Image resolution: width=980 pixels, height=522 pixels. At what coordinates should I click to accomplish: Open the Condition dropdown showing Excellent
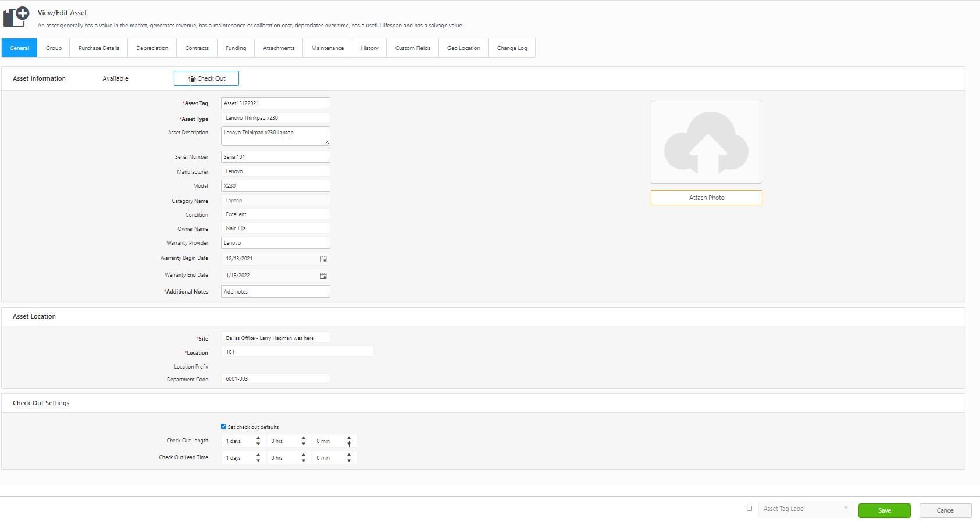point(275,214)
